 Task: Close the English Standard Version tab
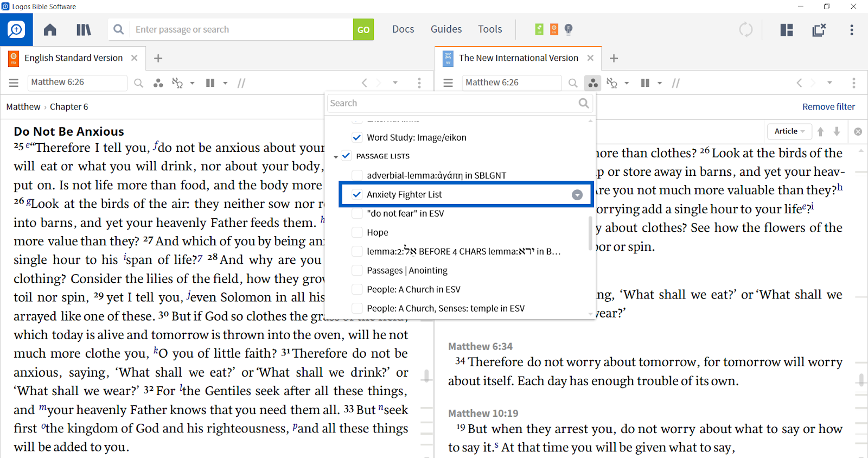[x=134, y=58]
